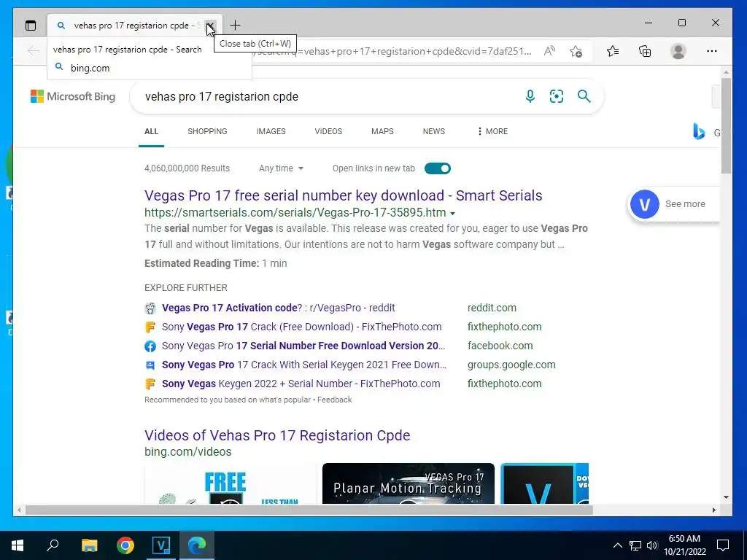Add this page to favorites star icon

click(x=576, y=51)
